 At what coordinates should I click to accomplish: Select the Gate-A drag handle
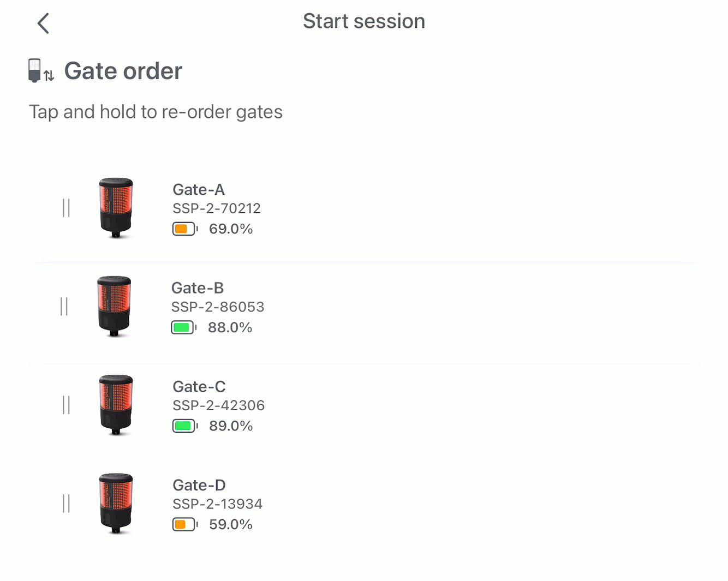(66, 208)
